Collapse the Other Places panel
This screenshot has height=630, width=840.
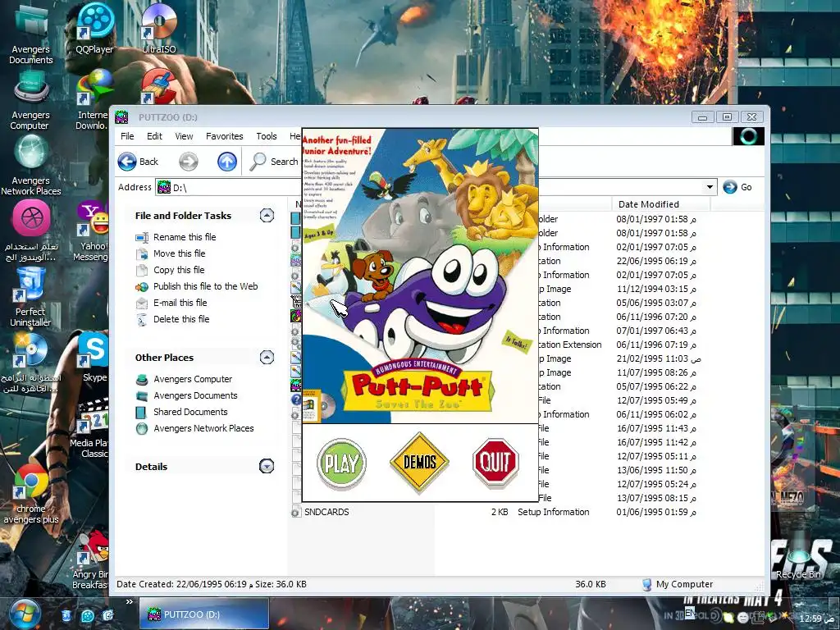pyautogui.click(x=267, y=358)
